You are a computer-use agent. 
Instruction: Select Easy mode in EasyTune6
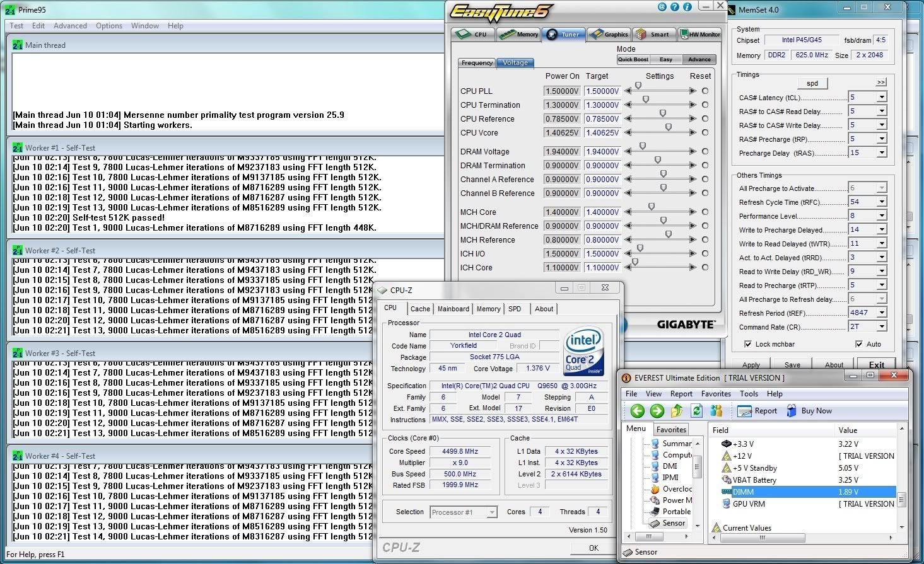point(666,59)
